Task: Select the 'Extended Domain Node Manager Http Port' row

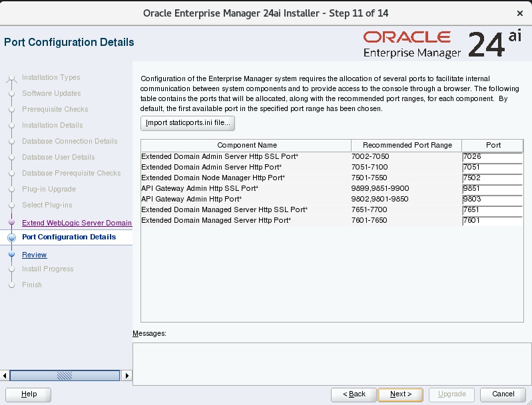Action: [x=332, y=178]
